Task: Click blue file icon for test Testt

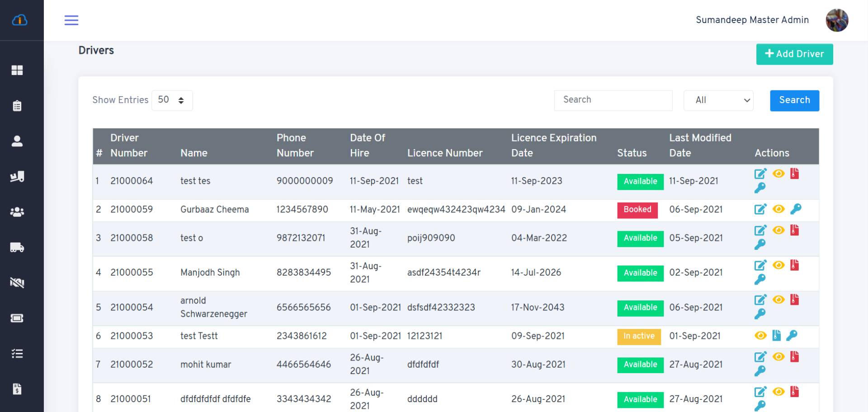Action: click(777, 335)
